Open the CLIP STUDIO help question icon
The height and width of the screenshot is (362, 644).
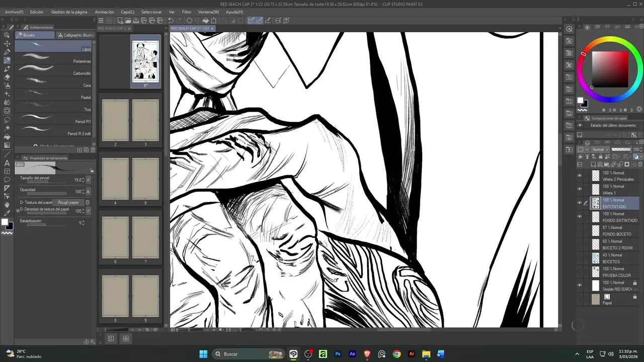point(286,21)
